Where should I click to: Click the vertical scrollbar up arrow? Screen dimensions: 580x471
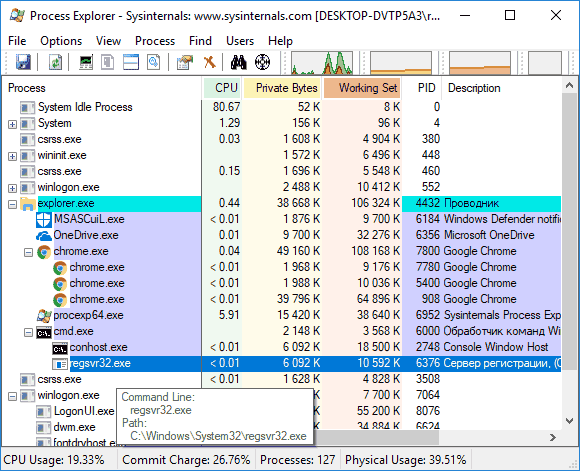[x=570, y=86]
